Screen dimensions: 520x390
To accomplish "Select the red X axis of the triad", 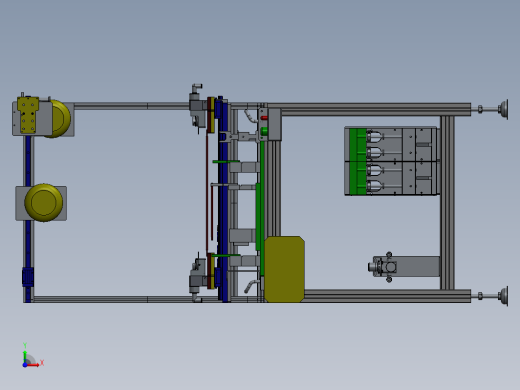I will pyautogui.click(x=34, y=365).
